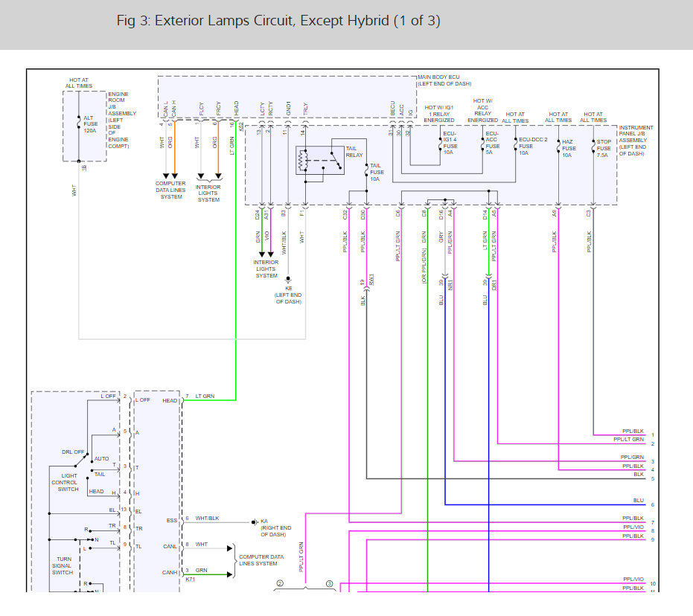Click the Turn Signal Switch label
693x616 pixels.
click(63, 565)
